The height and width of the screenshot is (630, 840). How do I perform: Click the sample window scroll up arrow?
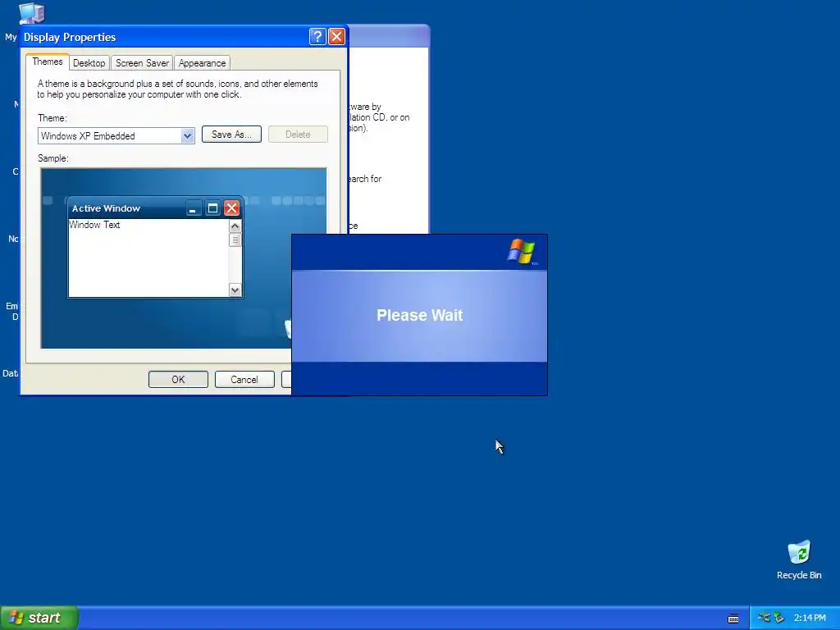click(235, 226)
